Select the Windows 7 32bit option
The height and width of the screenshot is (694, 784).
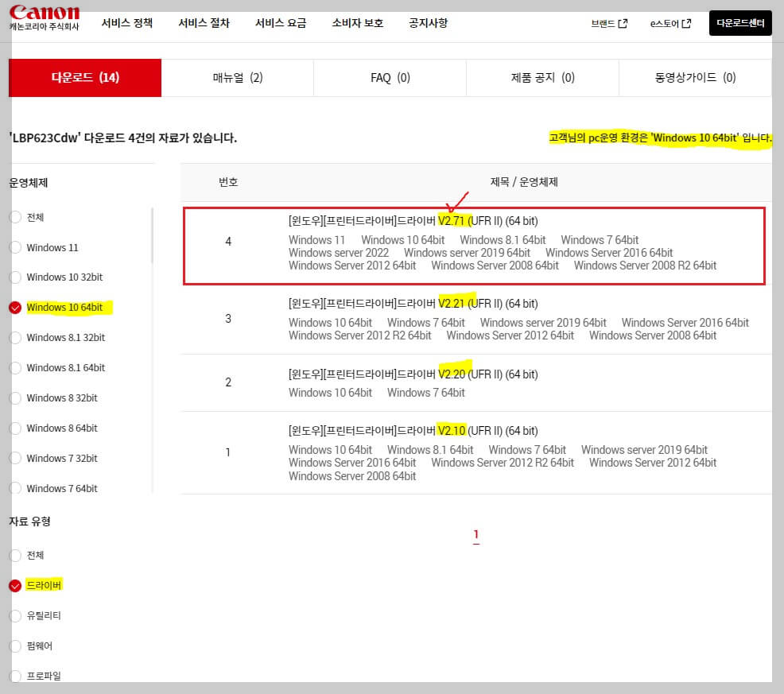coord(15,458)
